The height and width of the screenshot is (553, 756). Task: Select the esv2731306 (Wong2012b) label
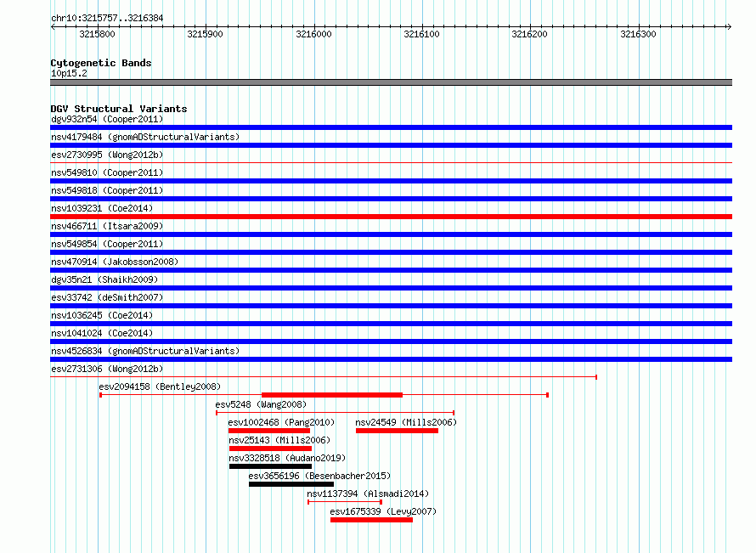pos(107,369)
